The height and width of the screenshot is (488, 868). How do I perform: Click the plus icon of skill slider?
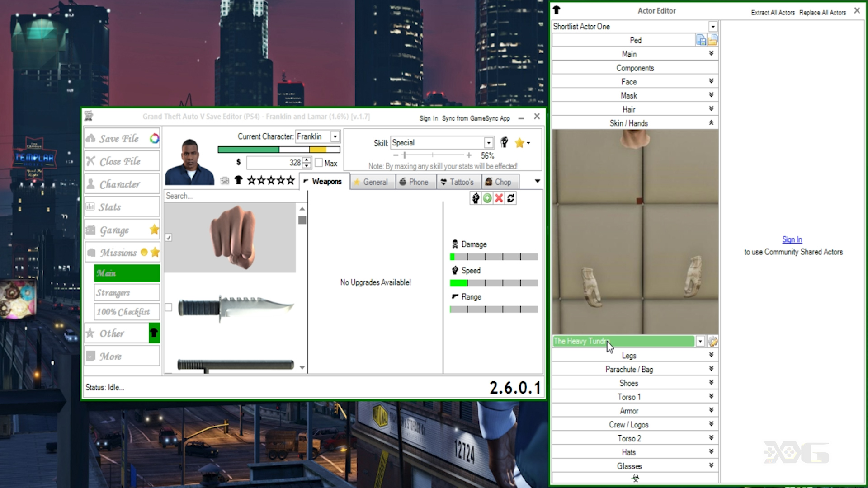click(x=469, y=155)
